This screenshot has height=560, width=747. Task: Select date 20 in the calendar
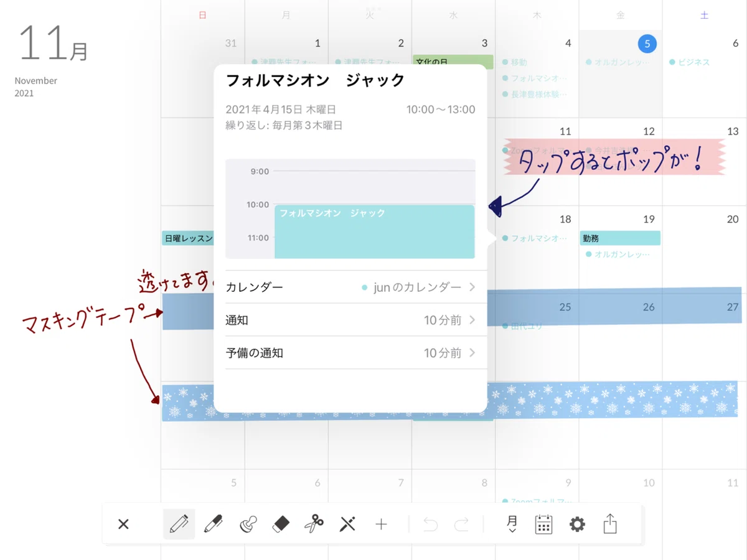coord(733,219)
